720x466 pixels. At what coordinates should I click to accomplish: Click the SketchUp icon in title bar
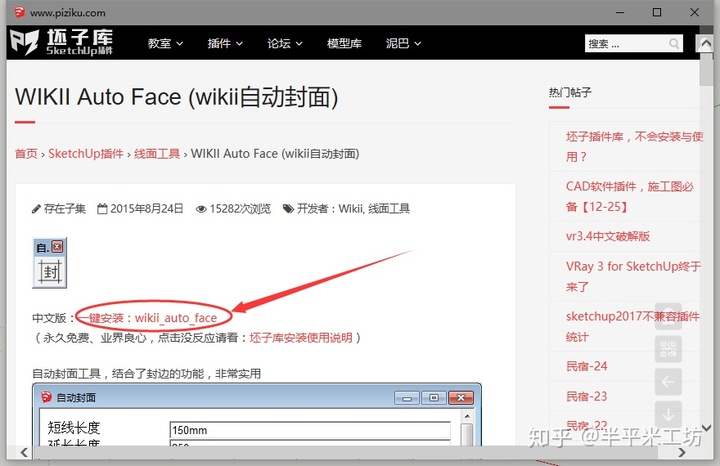click(x=19, y=12)
